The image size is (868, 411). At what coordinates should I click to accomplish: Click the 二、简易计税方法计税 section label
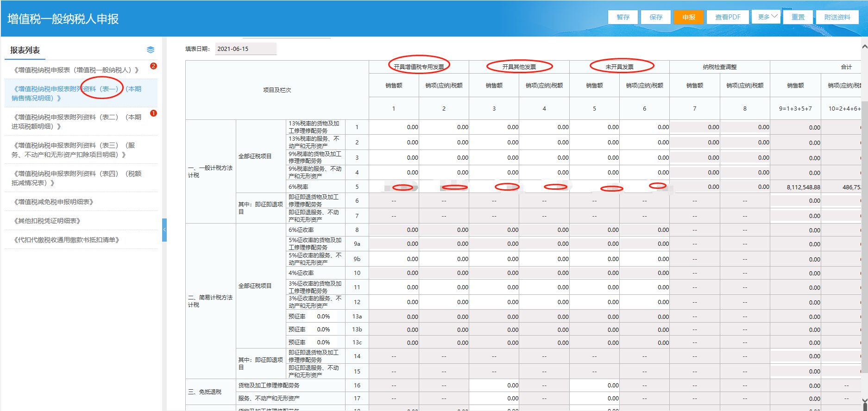coord(210,301)
